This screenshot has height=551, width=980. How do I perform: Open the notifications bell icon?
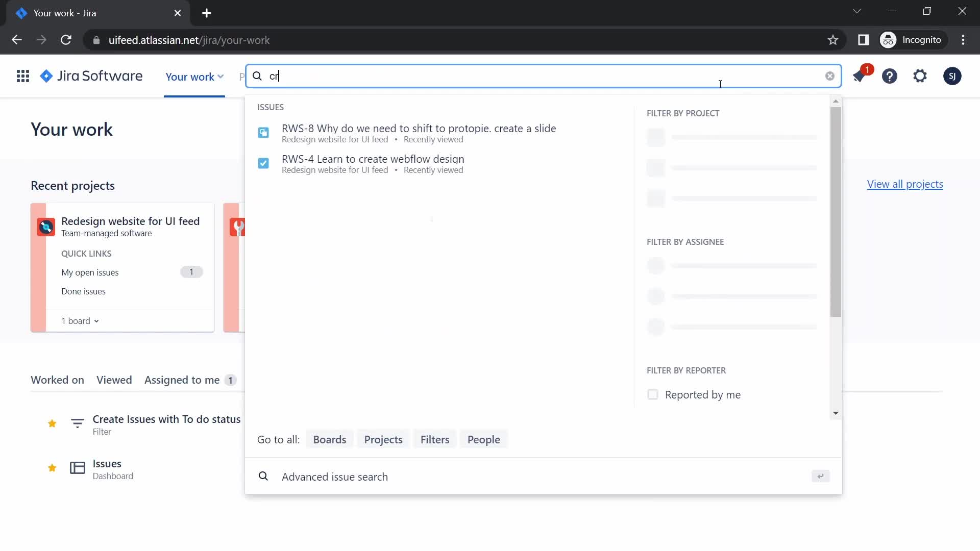pos(860,76)
